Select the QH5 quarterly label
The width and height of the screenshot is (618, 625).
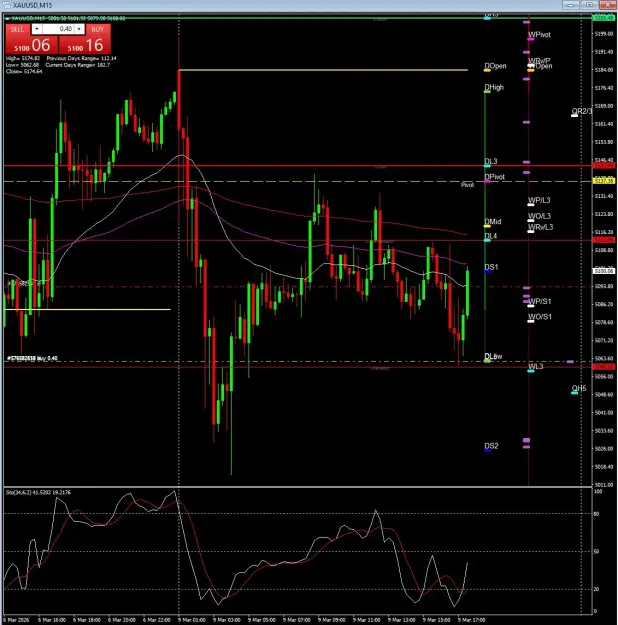point(579,388)
